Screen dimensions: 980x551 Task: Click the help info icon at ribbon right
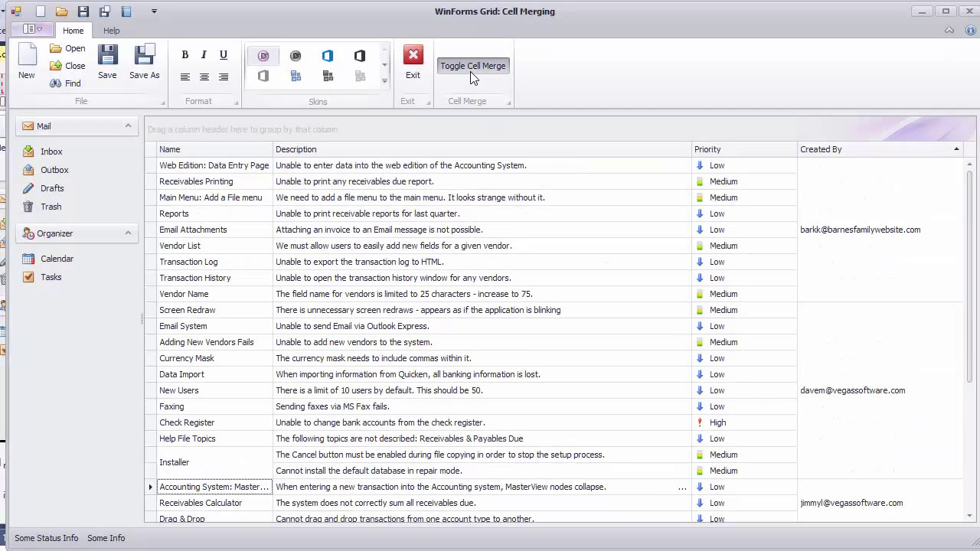[970, 31]
